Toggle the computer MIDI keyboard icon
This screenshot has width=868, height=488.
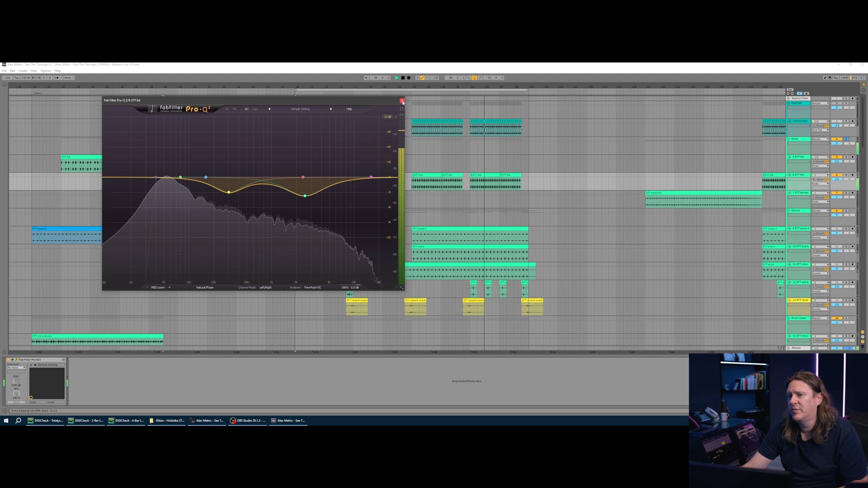click(830, 78)
